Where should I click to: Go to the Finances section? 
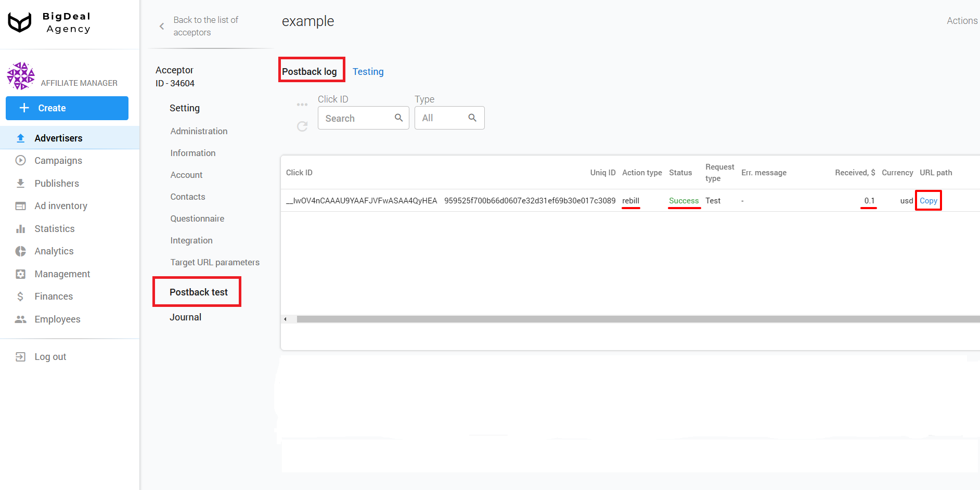[x=53, y=296]
